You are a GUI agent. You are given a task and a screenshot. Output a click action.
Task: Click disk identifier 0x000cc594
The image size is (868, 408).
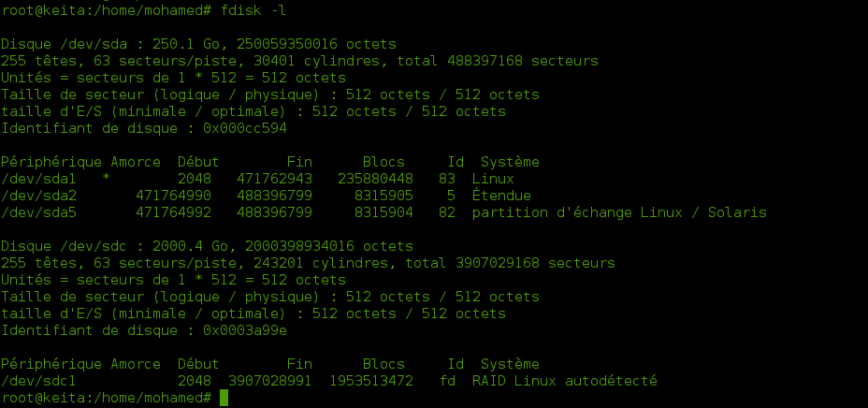(245, 128)
